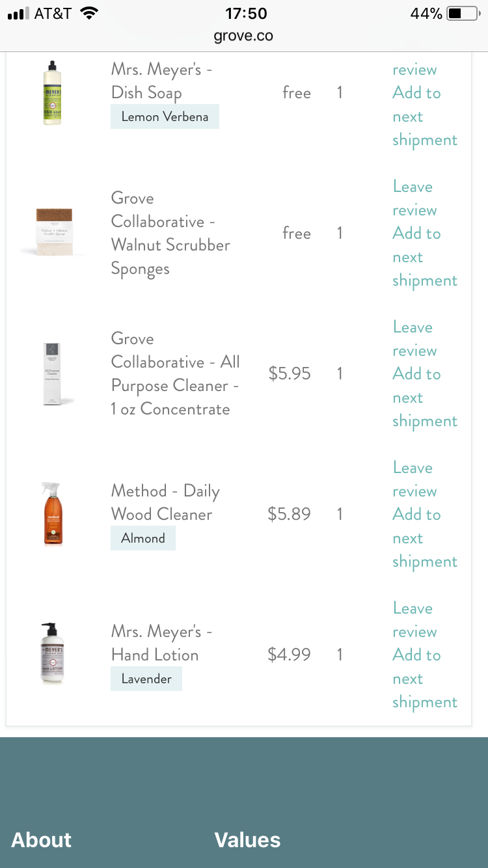The height and width of the screenshot is (868, 488).
Task: Select the Method Daily Wood Cleaner bottle image
Action: 52,515
